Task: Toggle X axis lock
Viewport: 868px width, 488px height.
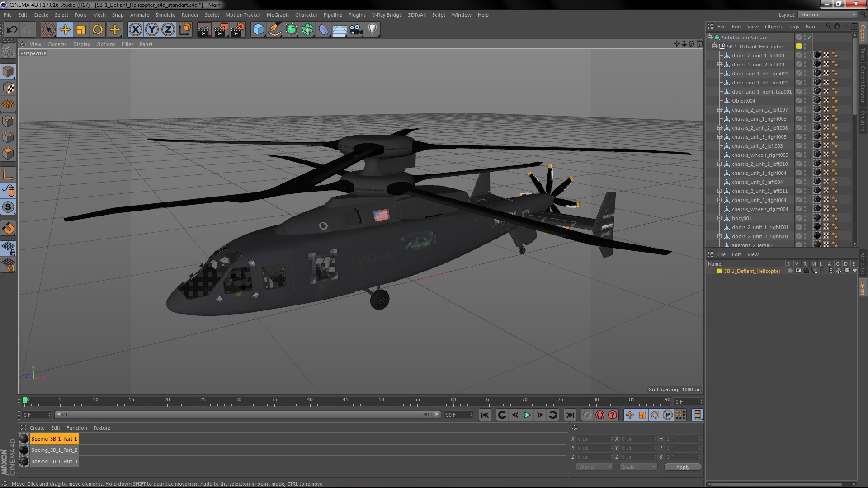Action: (135, 30)
